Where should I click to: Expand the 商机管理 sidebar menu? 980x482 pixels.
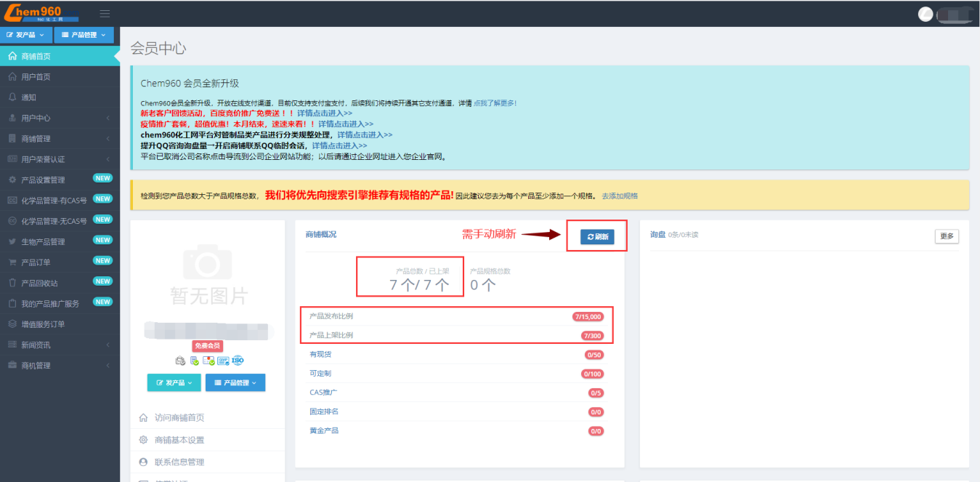[60, 365]
